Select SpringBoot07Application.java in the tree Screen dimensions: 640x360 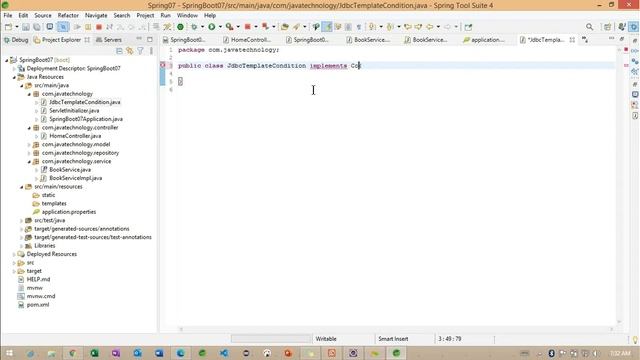point(86,119)
